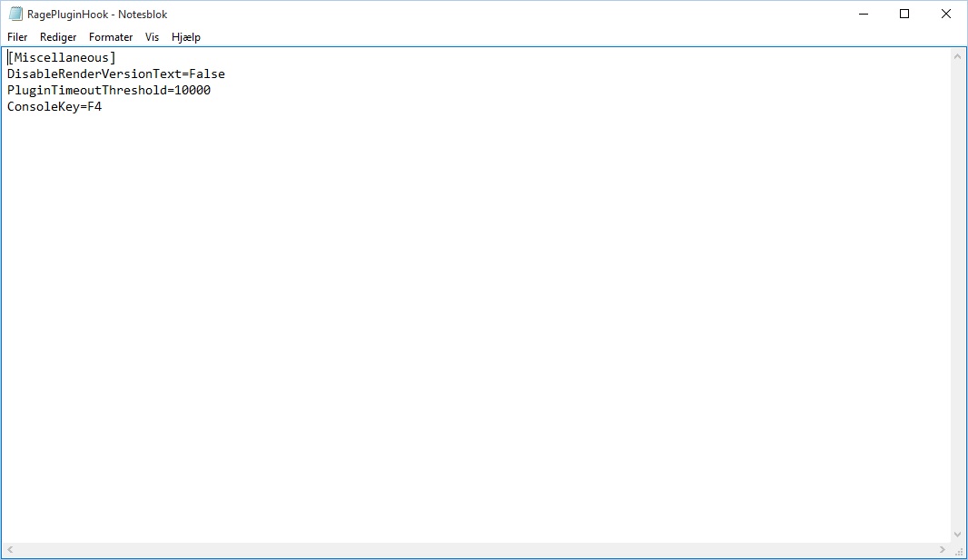Screen dimensions: 968x560
Task: Click the vertical scrollbar down arrow
Action: [957, 535]
